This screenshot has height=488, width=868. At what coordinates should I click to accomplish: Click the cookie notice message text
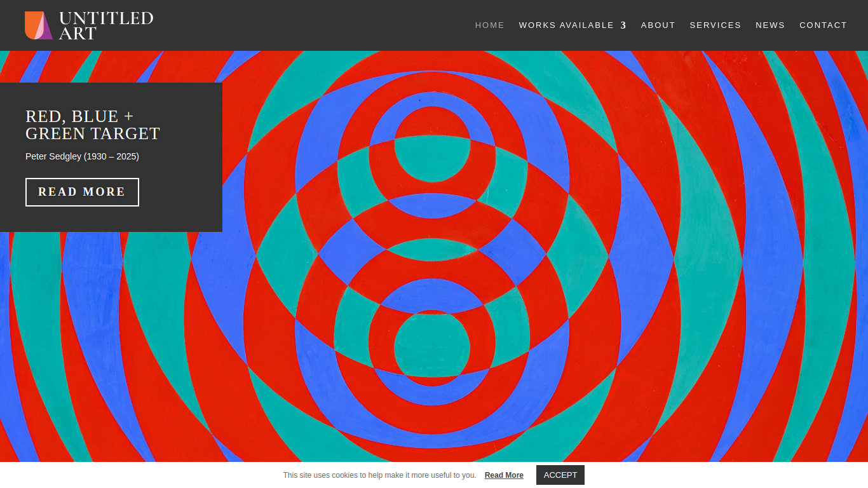(379, 475)
